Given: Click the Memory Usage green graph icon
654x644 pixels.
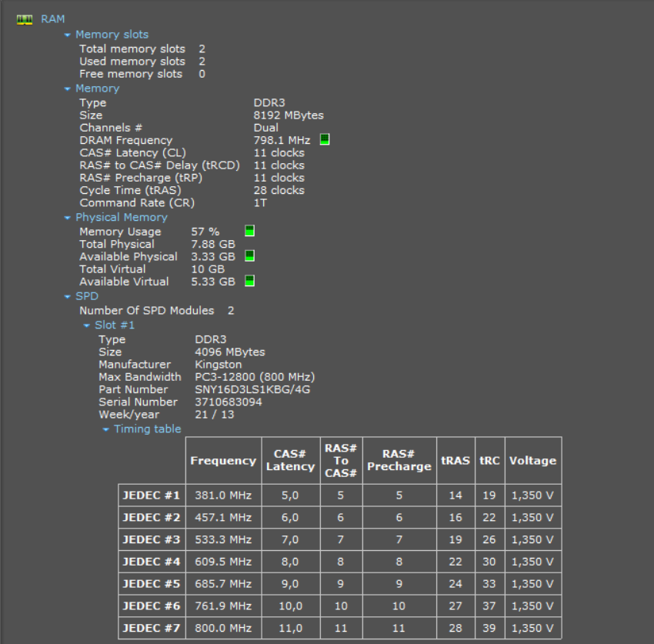Looking at the screenshot, I should [x=249, y=231].
